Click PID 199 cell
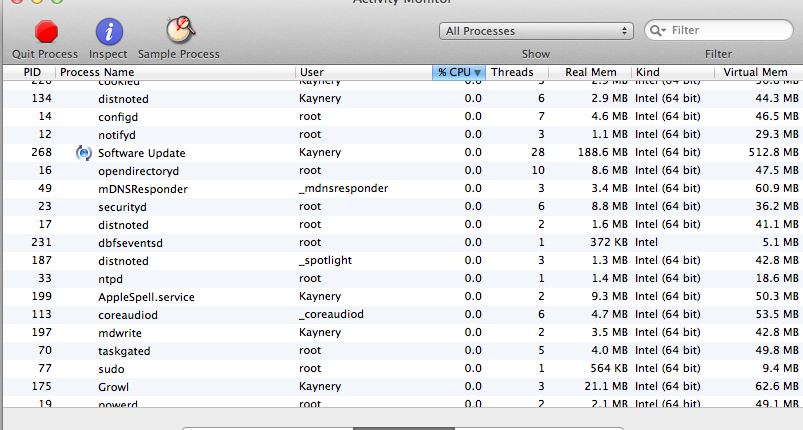The image size is (803, 430). coord(41,296)
